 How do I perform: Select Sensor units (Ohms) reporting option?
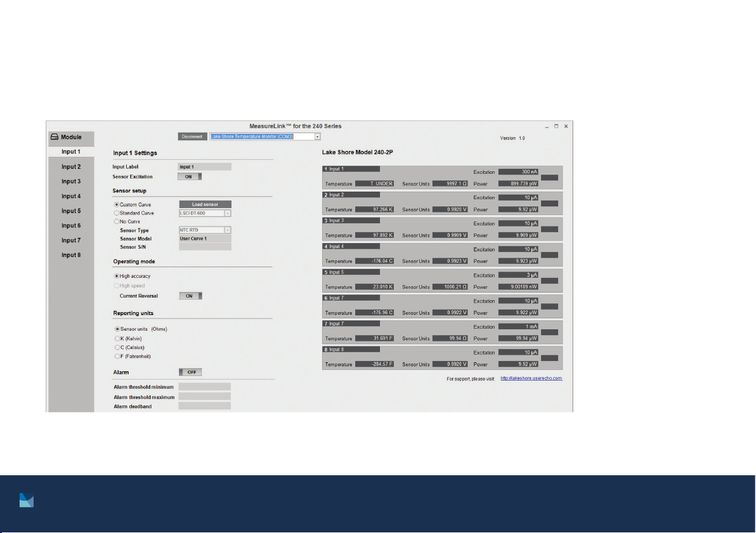click(x=117, y=329)
